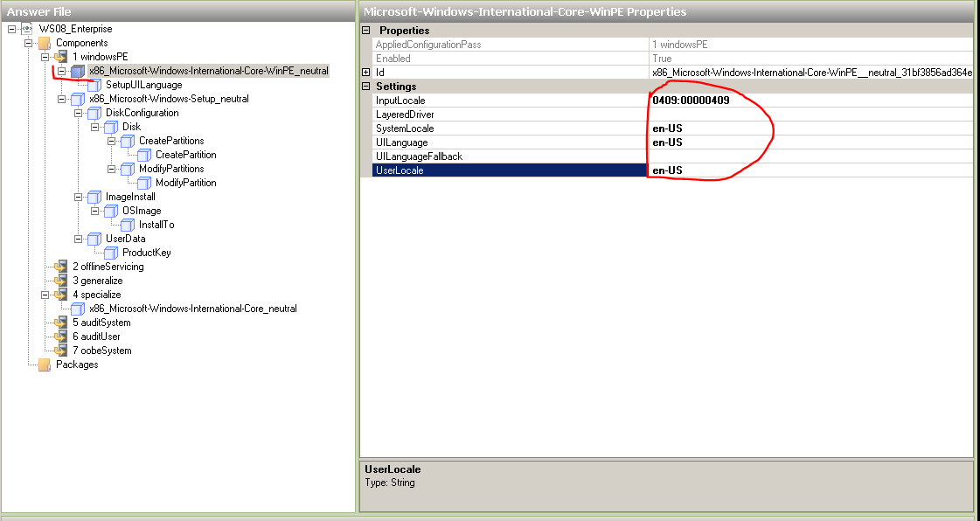Click the CreatePartition cube icon
This screenshot has height=521, width=980.
tap(144, 155)
